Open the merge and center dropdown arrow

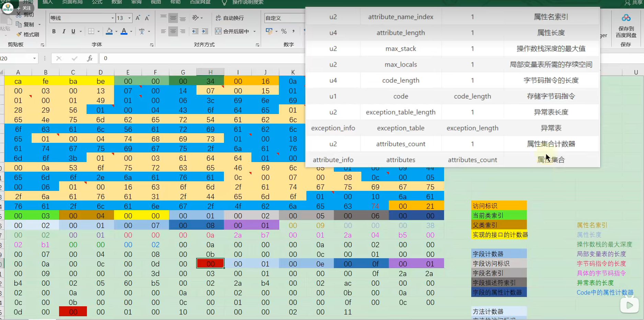click(255, 31)
